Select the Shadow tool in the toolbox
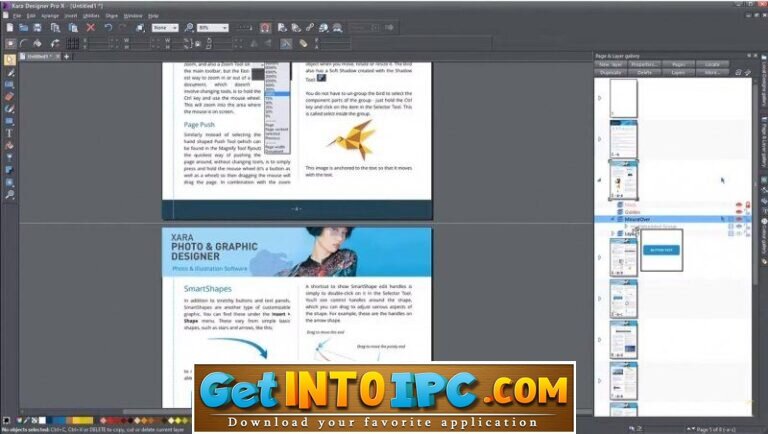Image resolution: width=768 pixels, height=434 pixels. point(9,170)
